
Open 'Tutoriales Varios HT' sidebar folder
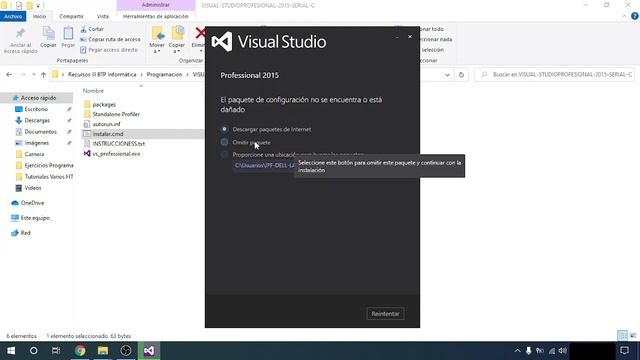point(44,177)
